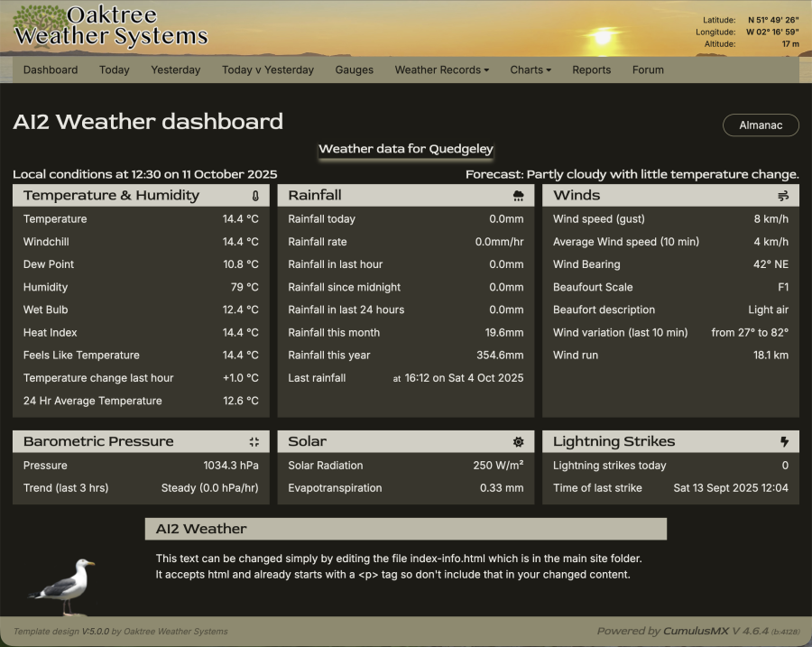The image size is (812, 647).
Task: Click the compress icon in Barometric Pressure header
Action: (x=254, y=442)
